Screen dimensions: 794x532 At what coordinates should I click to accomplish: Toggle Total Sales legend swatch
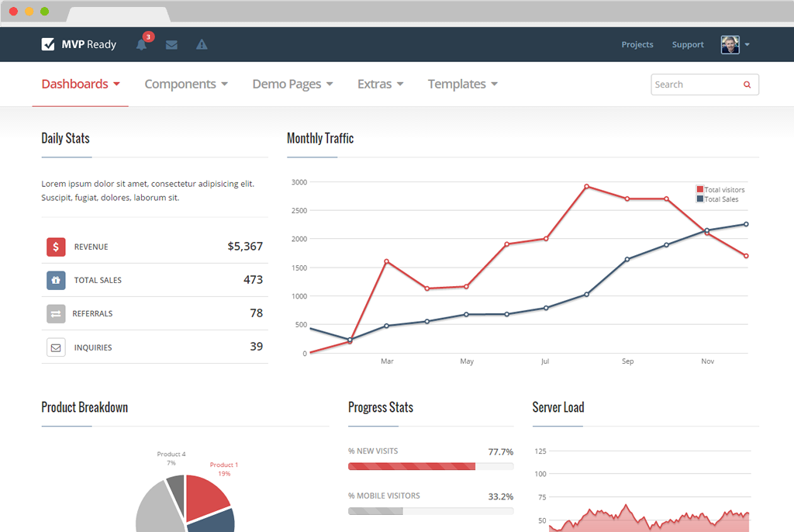(x=700, y=199)
